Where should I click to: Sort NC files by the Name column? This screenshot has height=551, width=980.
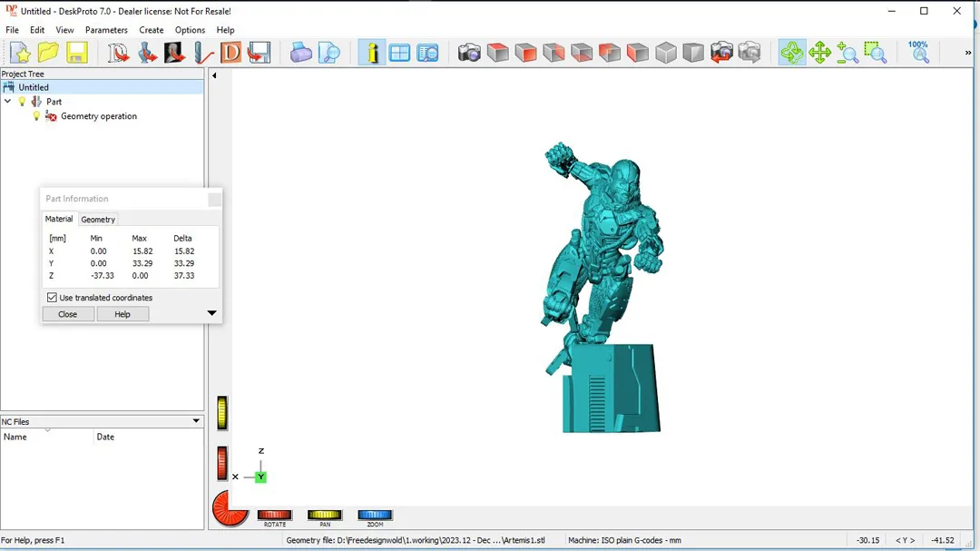pyautogui.click(x=47, y=437)
